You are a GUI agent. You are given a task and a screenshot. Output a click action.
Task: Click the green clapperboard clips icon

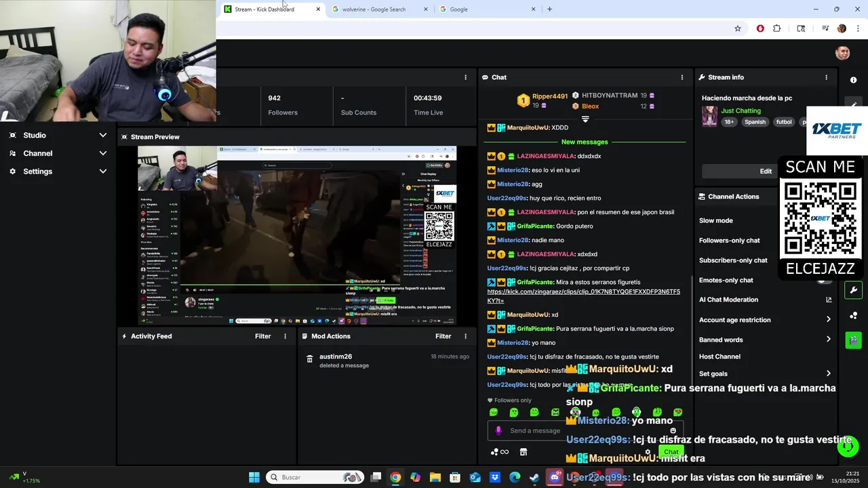[853, 340]
